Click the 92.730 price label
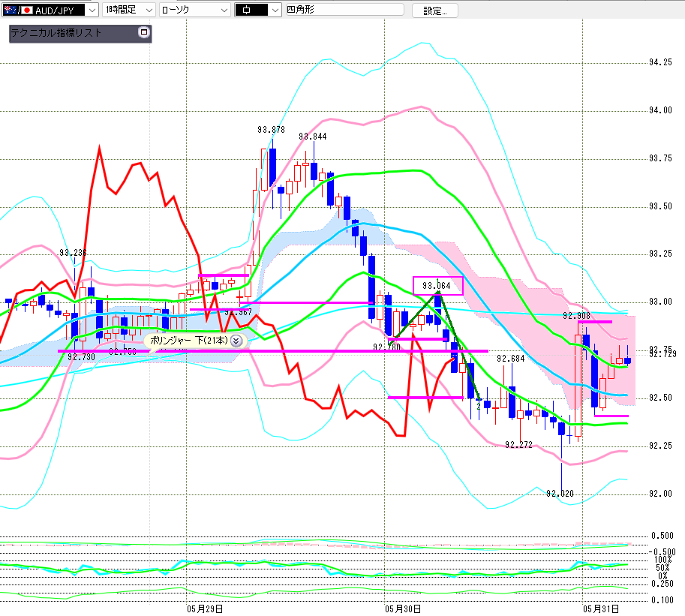 coord(81,357)
